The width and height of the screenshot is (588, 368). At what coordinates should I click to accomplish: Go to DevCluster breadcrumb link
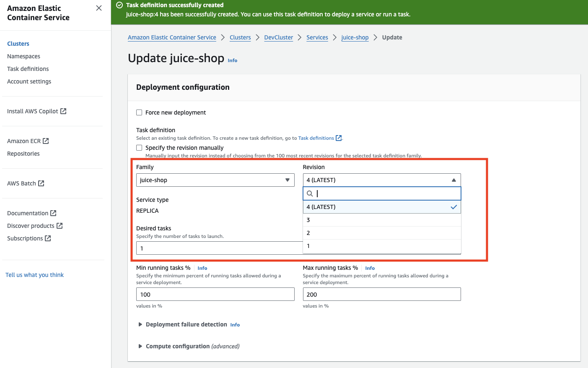click(x=278, y=37)
